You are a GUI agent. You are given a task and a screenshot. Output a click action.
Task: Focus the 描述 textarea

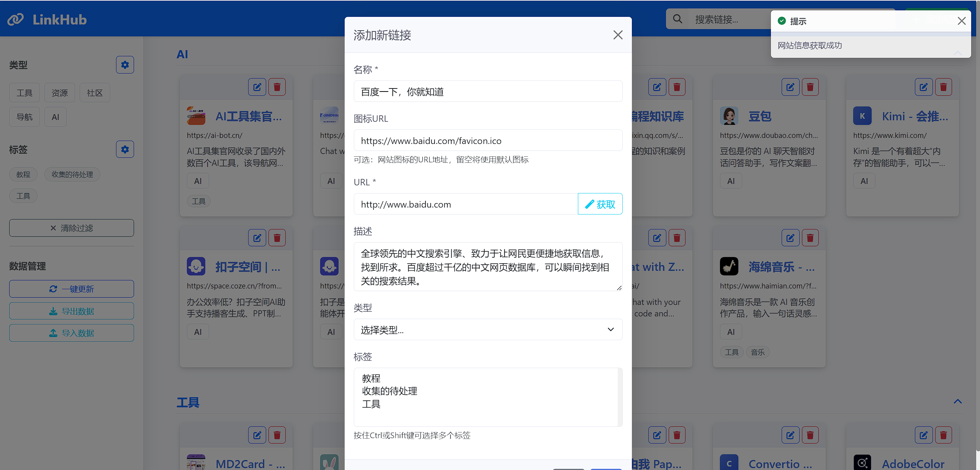pos(488,267)
